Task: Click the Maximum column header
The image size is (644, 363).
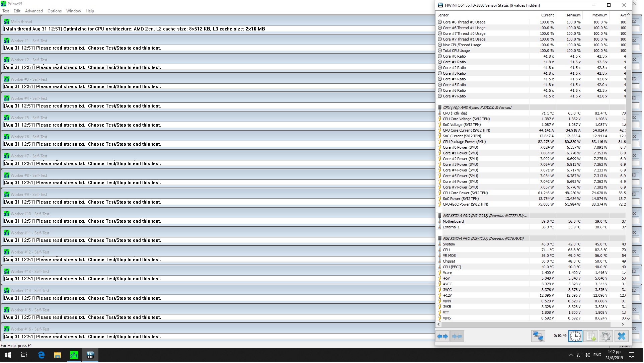Action: tap(597, 15)
